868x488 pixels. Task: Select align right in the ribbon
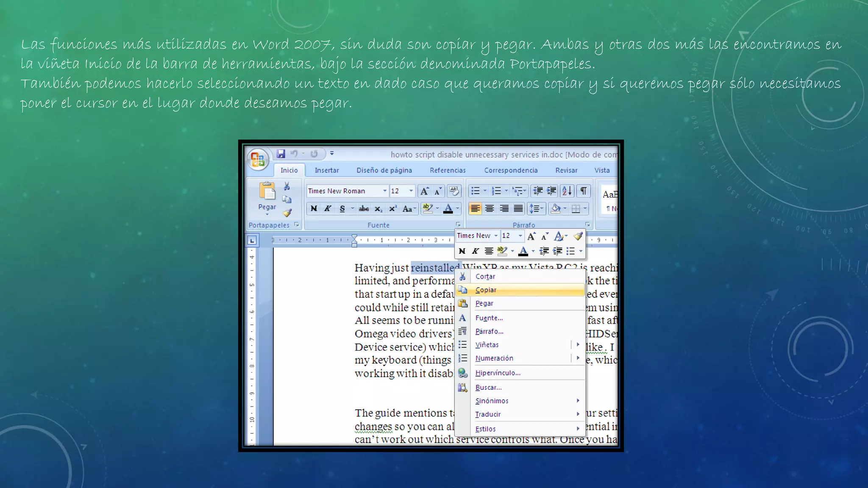504,208
